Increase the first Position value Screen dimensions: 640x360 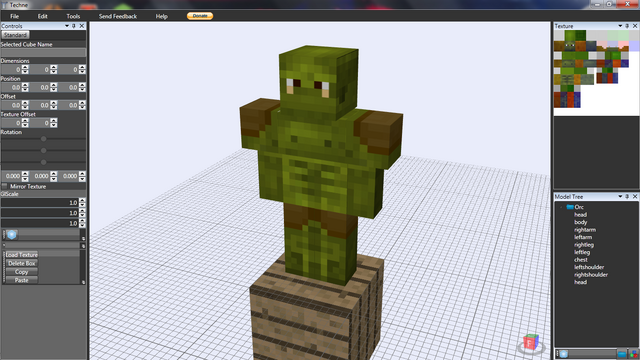pos(25,85)
